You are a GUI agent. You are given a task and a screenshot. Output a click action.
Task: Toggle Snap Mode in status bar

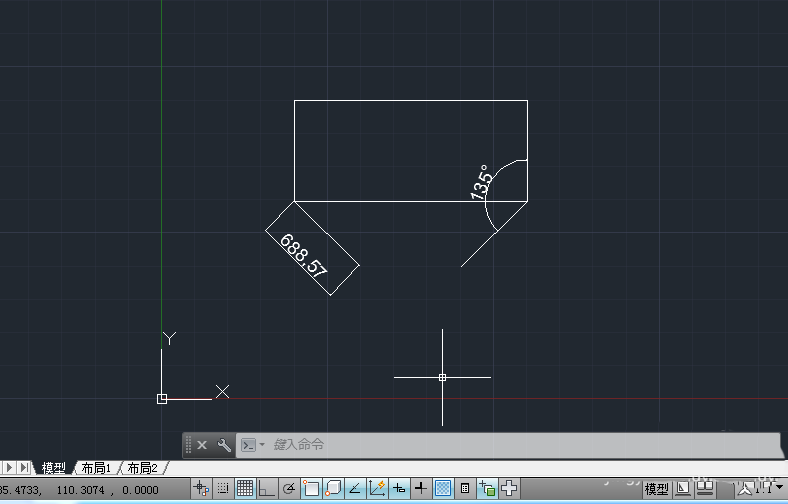click(223, 488)
